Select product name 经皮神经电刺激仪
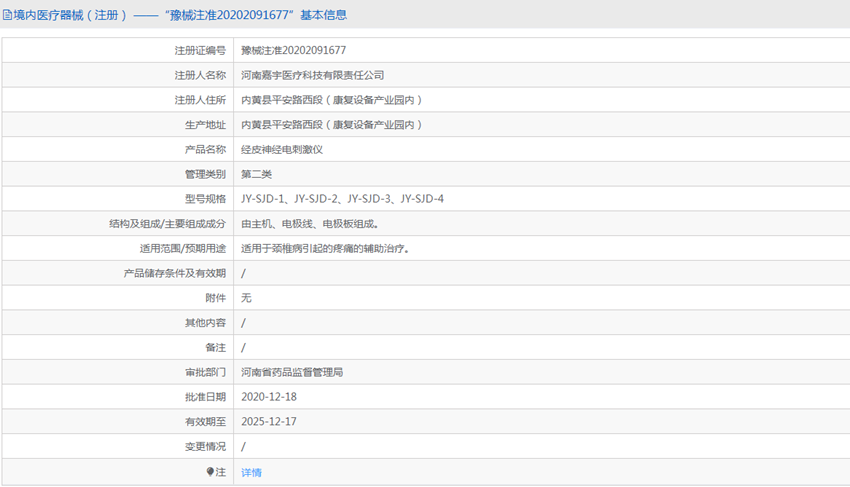The height and width of the screenshot is (487, 850). [282, 150]
